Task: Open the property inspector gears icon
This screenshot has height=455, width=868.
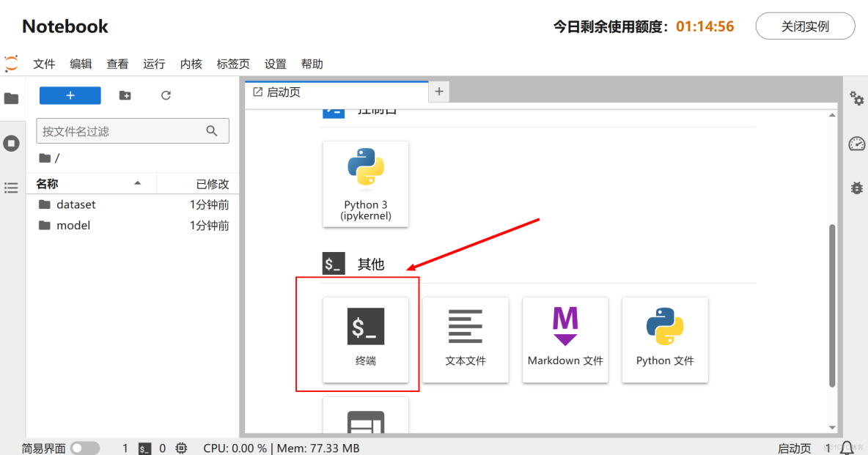Action: pyautogui.click(x=856, y=97)
